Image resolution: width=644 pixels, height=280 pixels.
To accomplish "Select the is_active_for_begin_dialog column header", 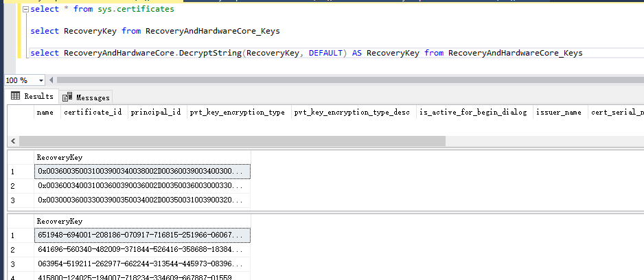I will coord(473,112).
